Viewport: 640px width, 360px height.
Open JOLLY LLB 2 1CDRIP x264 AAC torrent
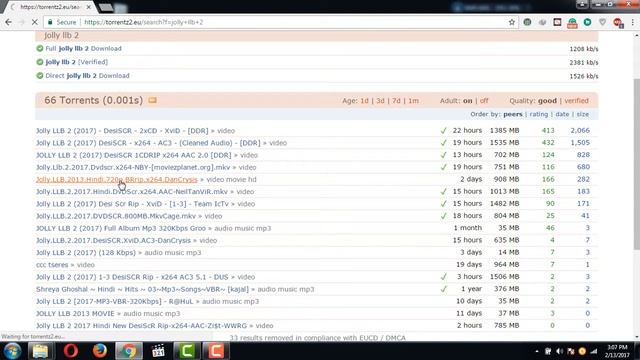[x=133, y=156]
